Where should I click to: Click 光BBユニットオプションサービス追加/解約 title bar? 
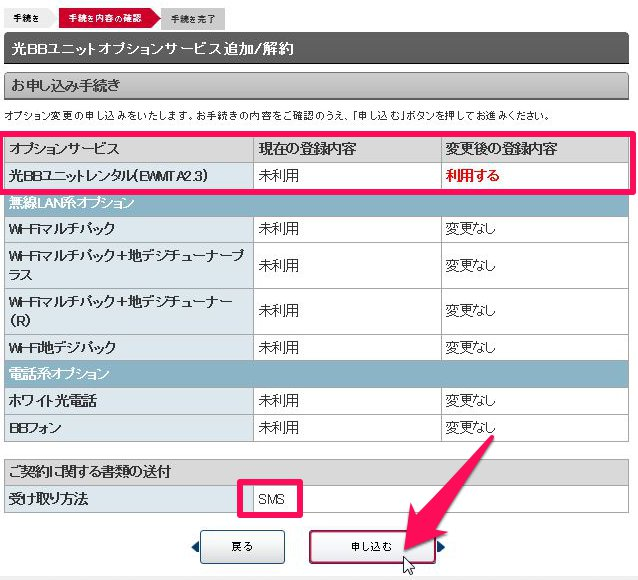[x=316, y=48]
